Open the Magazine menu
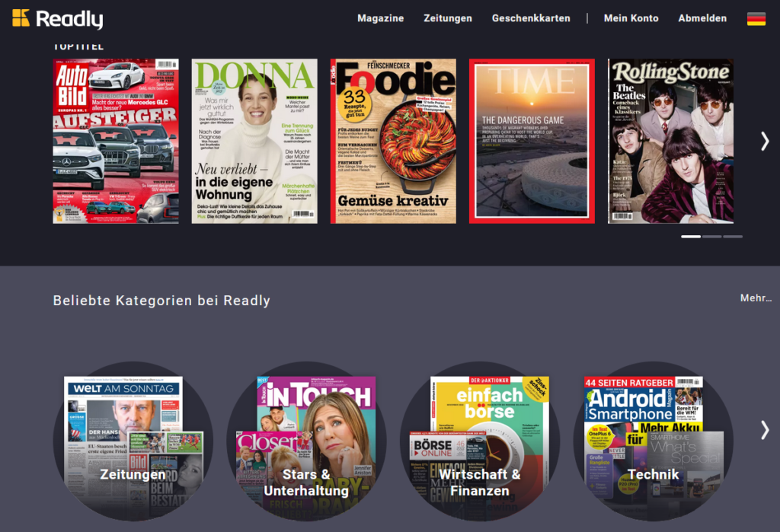The image size is (780, 532). pos(381,18)
